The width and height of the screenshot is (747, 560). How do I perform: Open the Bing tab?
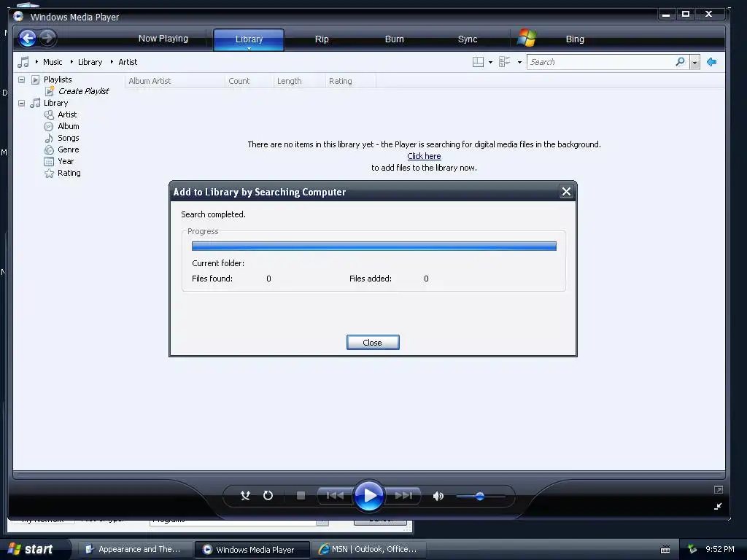click(575, 39)
